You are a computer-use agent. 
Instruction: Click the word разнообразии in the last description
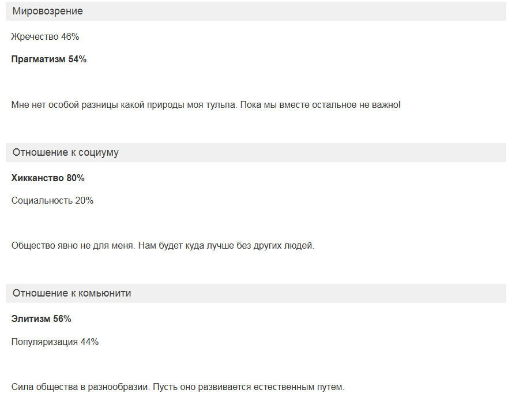pos(121,387)
